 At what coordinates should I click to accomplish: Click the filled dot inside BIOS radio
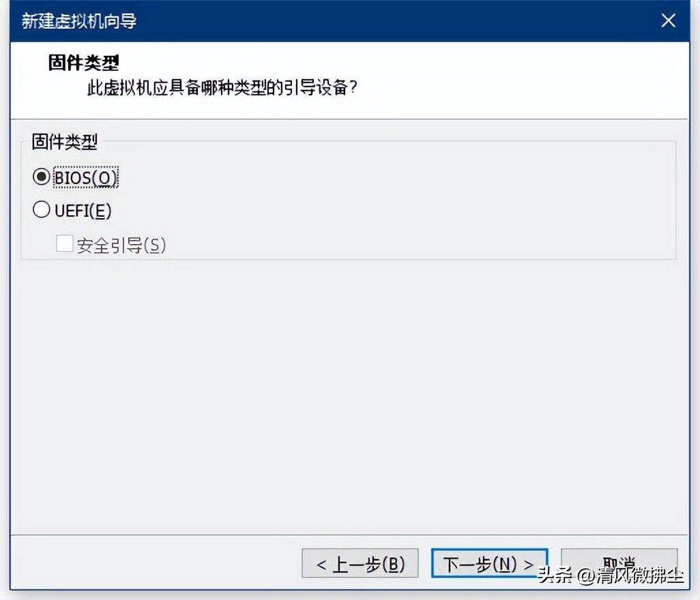42,177
